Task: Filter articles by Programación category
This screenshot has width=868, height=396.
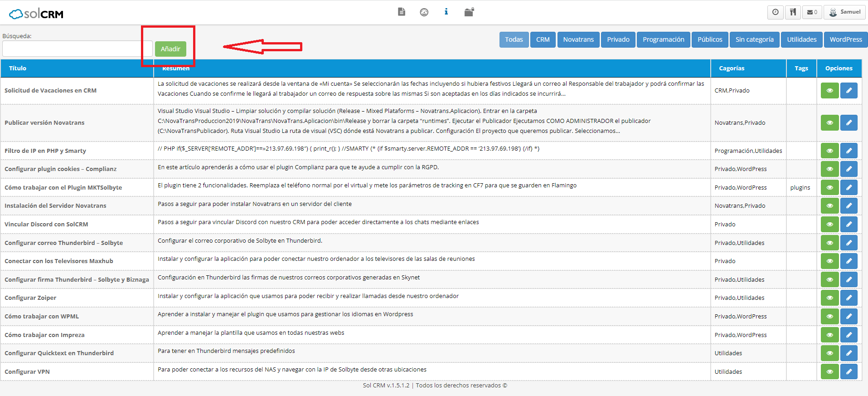Action: coord(664,39)
